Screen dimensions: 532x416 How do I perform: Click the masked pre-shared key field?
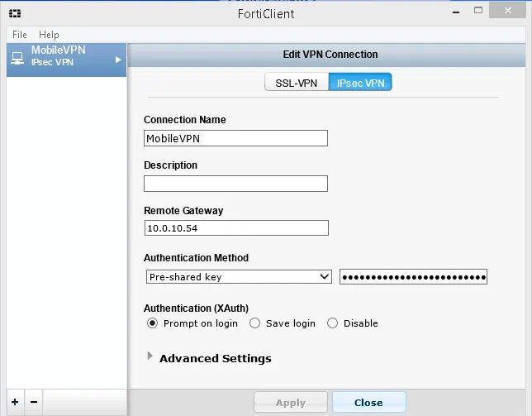(x=413, y=277)
